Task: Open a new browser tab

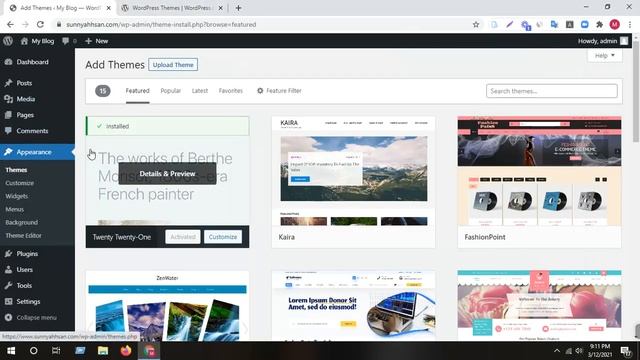Action: [238, 8]
